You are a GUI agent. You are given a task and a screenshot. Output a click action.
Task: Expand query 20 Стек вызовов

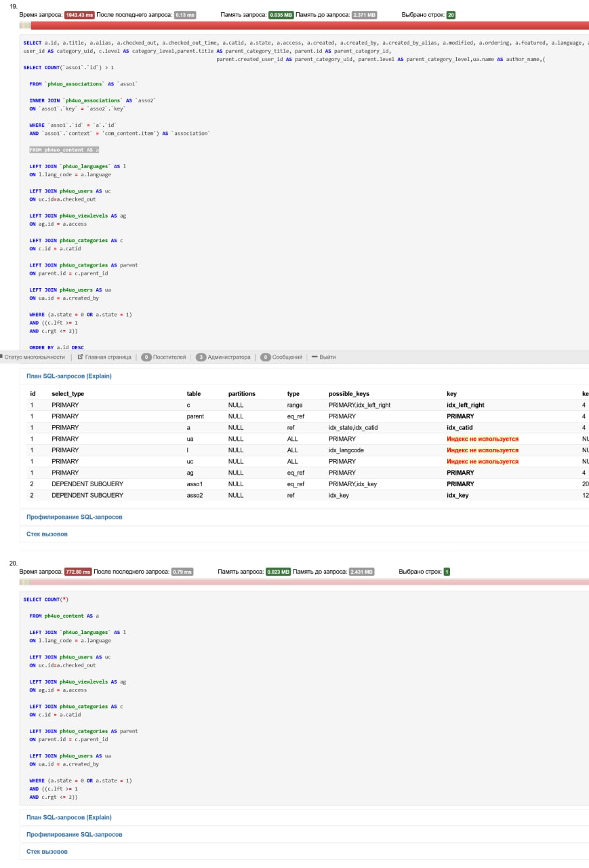(x=47, y=851)
